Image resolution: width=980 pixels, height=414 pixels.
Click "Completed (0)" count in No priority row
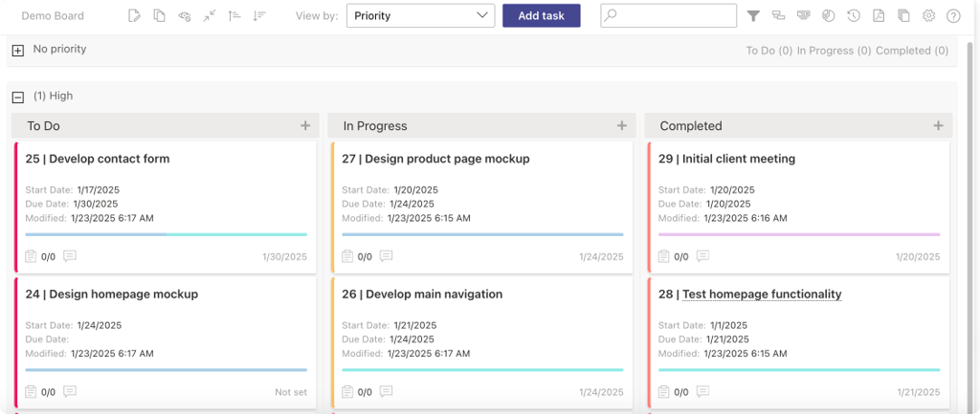coord(912,51)
